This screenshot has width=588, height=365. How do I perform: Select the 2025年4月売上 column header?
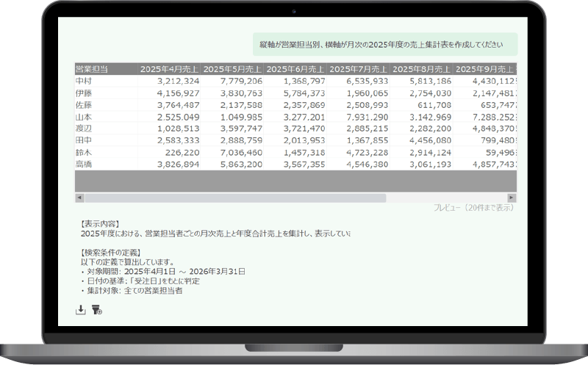point(169,69)
